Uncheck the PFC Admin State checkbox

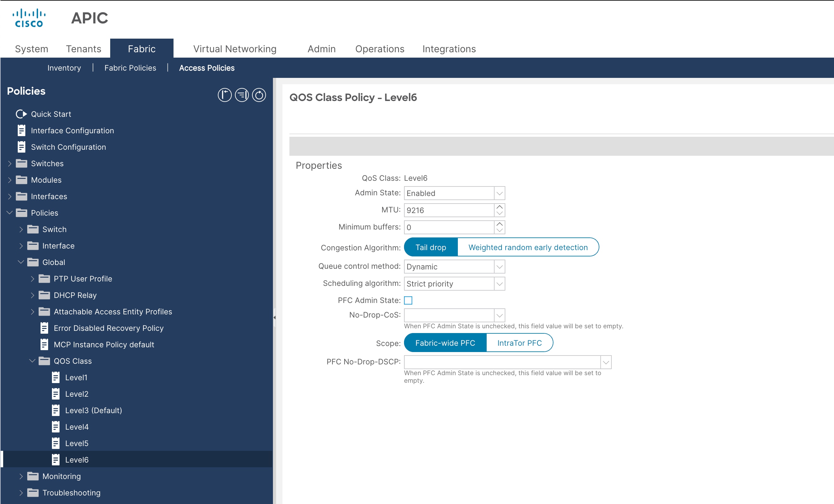pyautogui.click(x=409, y=300)
